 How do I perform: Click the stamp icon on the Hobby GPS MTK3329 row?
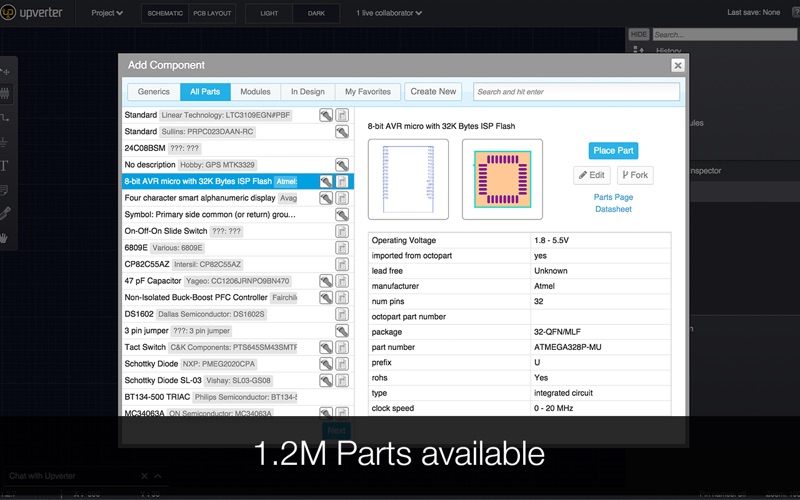pyautogui.click(x=342, y=165)
